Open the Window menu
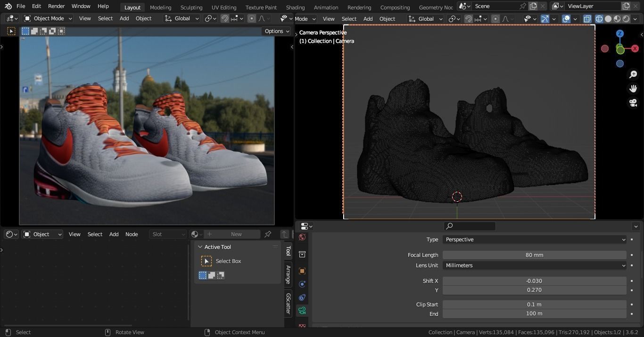Viewport: 644px width, 337px height. 81,7
